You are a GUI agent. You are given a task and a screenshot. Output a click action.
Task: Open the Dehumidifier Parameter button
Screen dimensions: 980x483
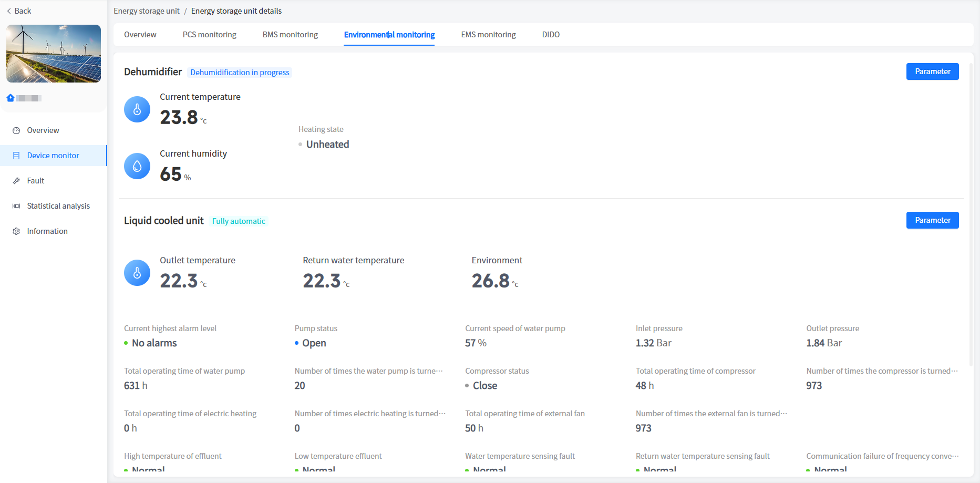pyautogui.click(x=932, y=71)
